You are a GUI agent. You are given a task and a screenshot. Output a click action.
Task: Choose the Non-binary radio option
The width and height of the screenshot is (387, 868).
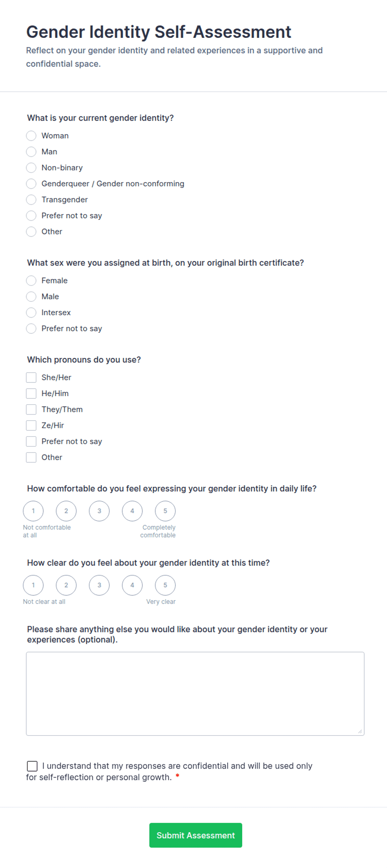click(31, 168)
